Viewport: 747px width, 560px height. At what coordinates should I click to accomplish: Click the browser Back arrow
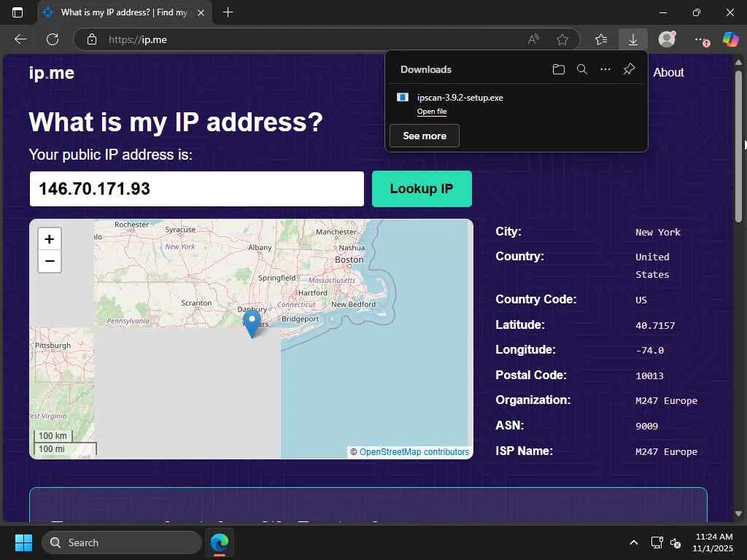click(x=20, y=39)
